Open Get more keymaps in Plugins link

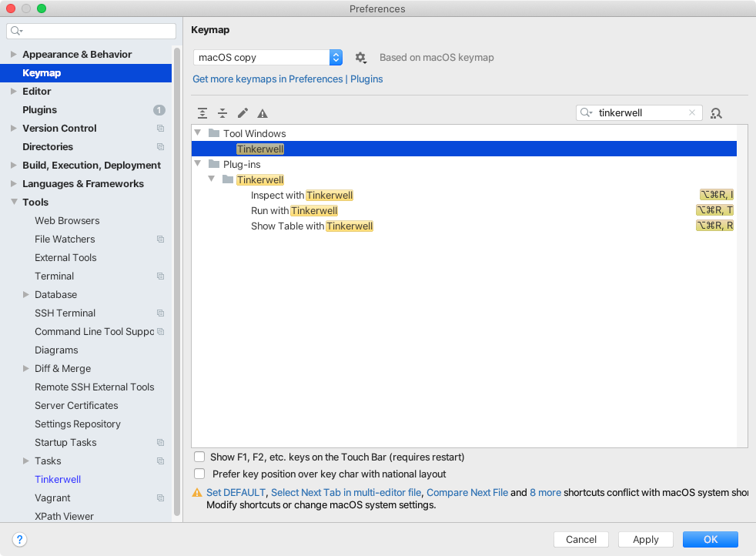point(287,79)
